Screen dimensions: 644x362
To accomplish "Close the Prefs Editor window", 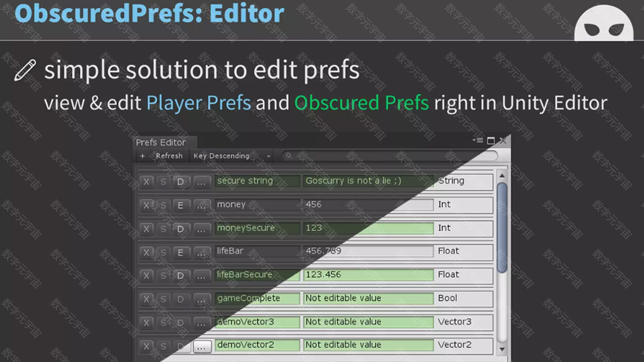I will pyautogui.click(x=503, y=141).
